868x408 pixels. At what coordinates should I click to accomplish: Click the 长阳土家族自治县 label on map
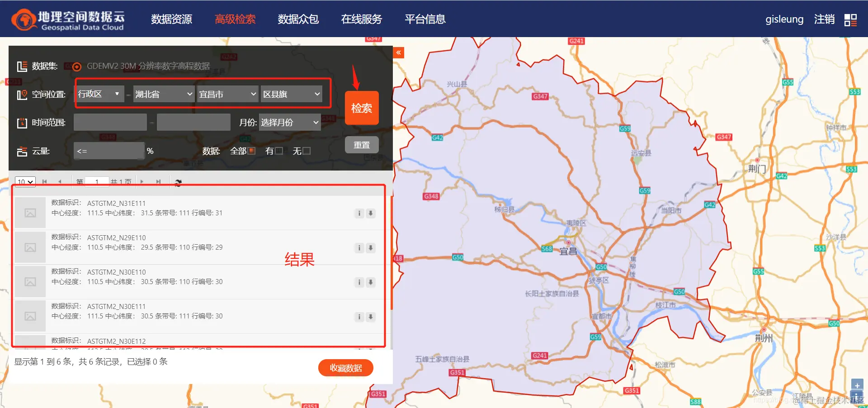(552, 294)
